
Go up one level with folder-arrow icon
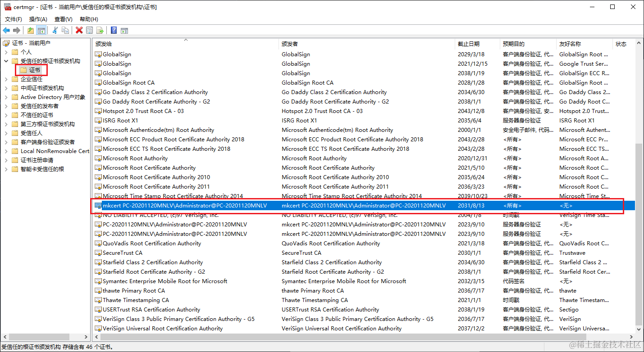[x=31, y=30]
